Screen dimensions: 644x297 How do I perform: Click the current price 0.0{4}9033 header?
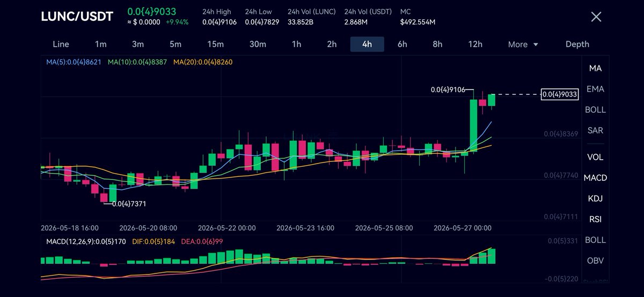click(152, 11)
